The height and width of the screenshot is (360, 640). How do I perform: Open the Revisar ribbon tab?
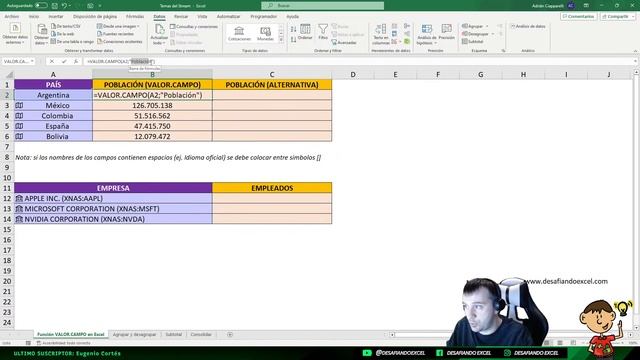(181, 16)
